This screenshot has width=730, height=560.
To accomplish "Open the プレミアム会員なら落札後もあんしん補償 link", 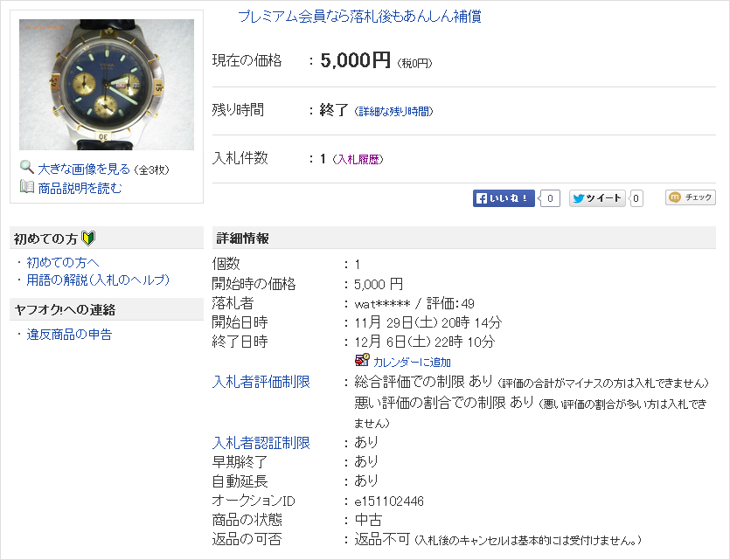I will coord(359,17).
